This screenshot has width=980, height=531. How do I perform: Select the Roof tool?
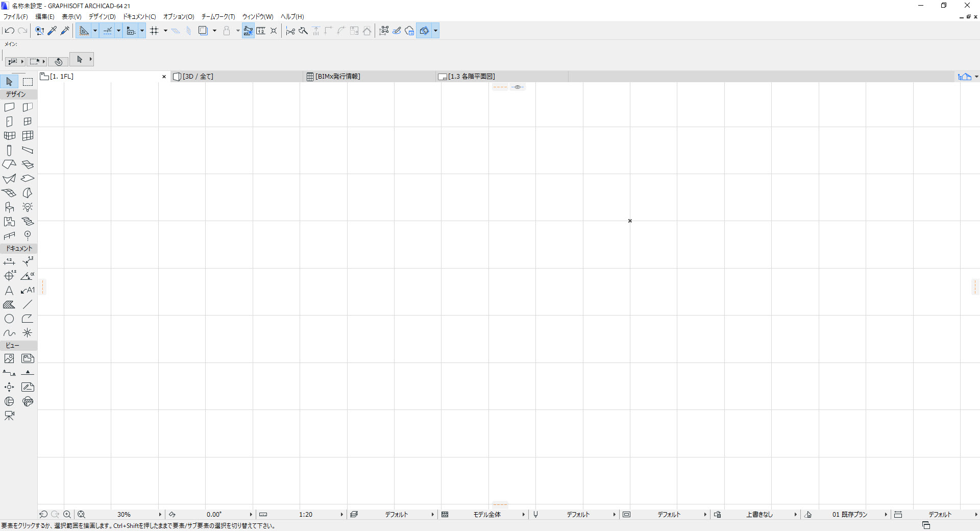tap(9, 164)
